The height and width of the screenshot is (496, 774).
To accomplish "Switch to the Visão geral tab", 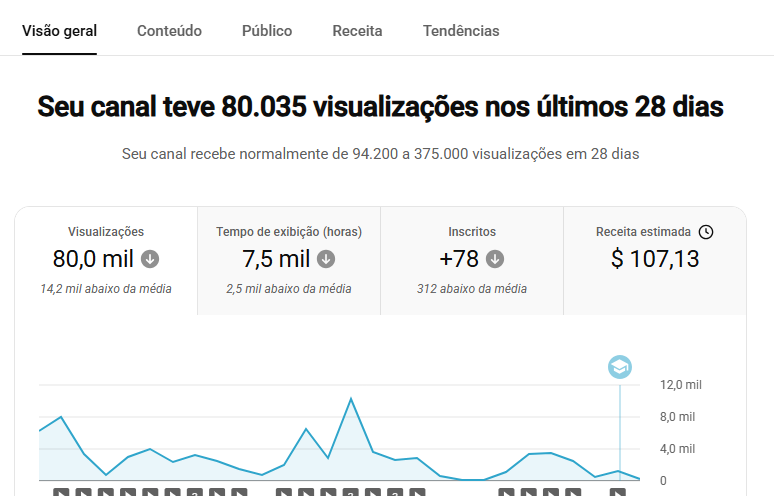I will coord(59,31).
